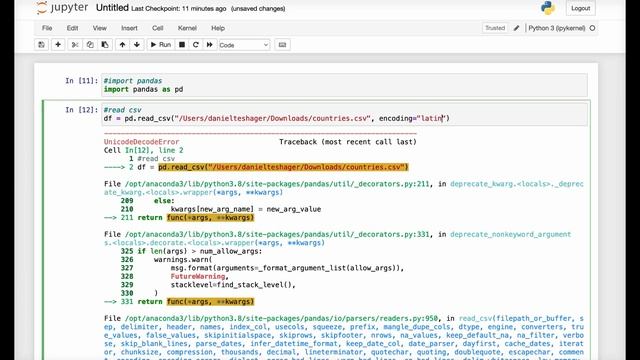
Task: Click the unsaved changes status text
Action: 258,9
